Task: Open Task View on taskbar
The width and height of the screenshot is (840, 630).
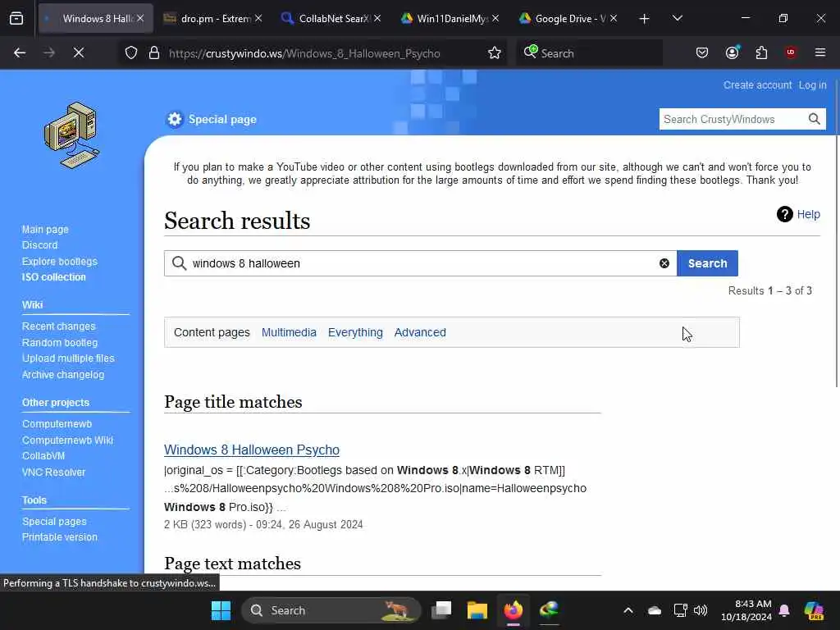Action: pos(442,610)
